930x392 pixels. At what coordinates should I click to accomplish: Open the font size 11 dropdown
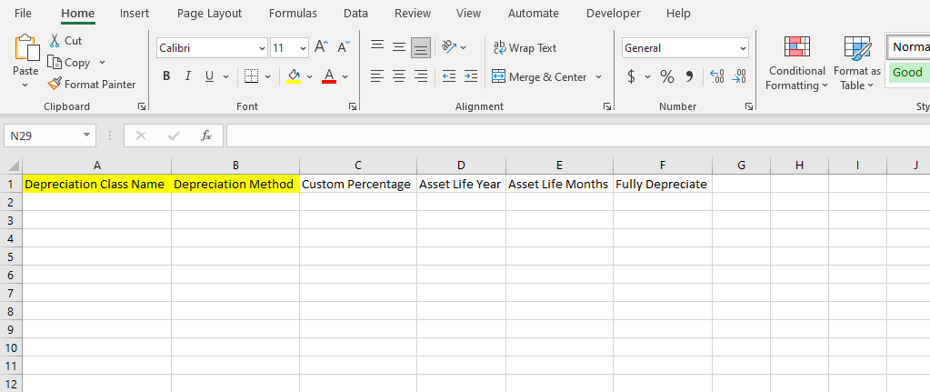click(304, 48)
